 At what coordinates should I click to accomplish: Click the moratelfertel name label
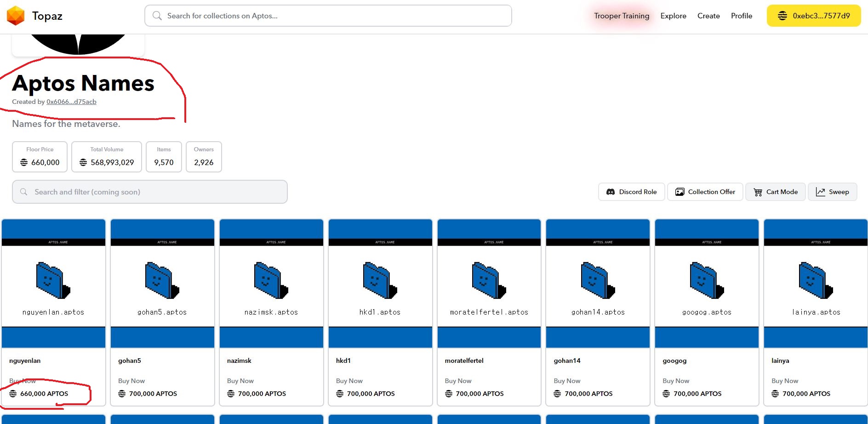pos(464,361)
